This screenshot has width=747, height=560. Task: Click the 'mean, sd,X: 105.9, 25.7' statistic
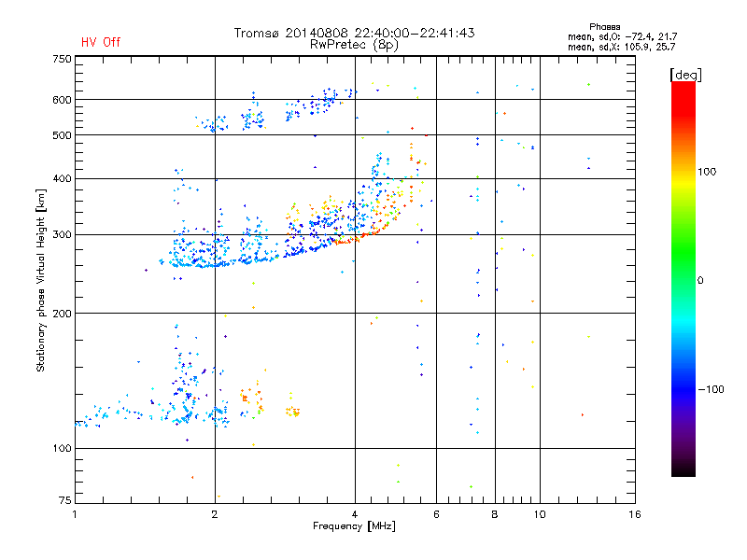(x=621, y=47)
